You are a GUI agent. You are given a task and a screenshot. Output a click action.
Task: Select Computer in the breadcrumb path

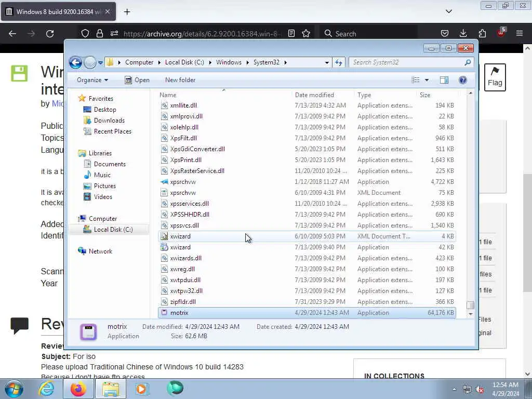(139, 62)
